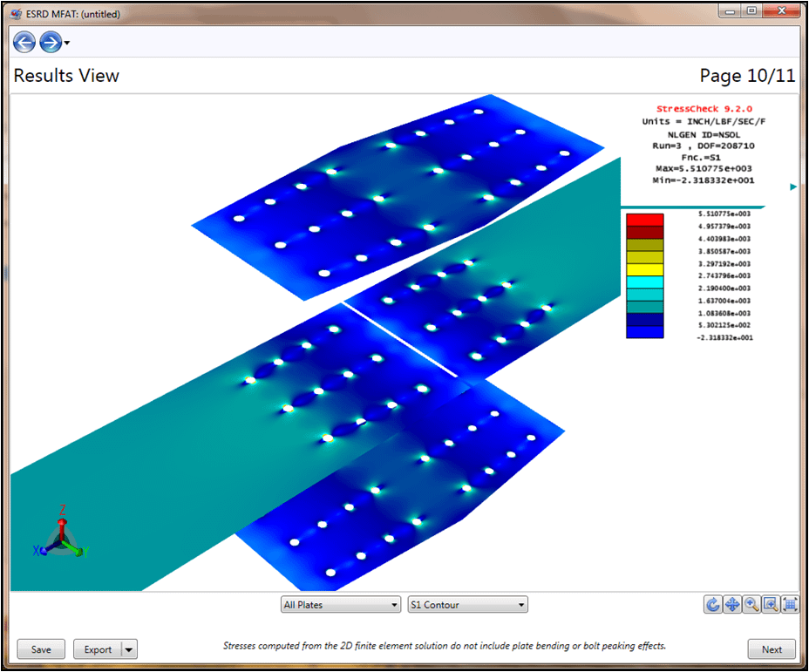This screenshot has height=672, width=809.
Task: Click the fit model to view icon
Action: point(789,604)
